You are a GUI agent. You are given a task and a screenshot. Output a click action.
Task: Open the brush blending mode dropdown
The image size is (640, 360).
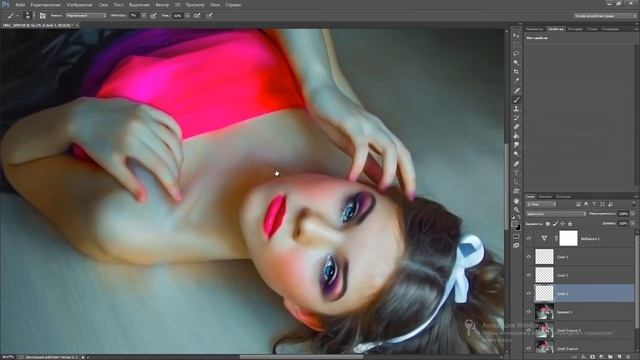click(x=86, y=16)
